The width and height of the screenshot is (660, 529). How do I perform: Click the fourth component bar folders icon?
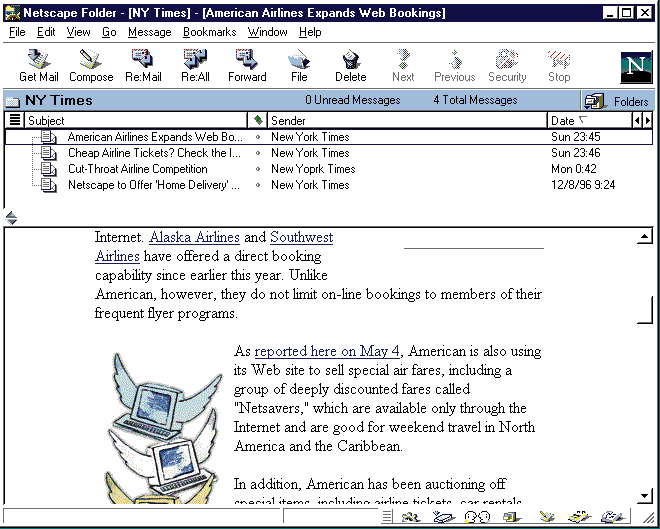[x=512, y=517]
